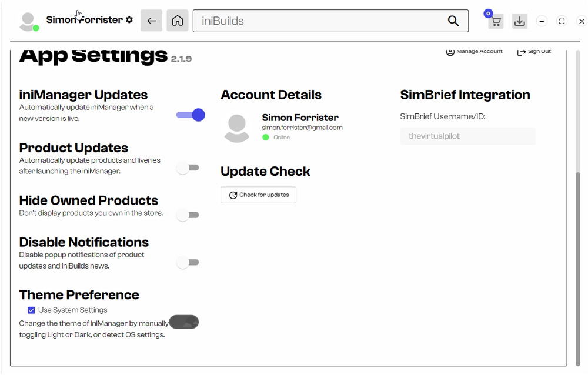The height and width of the screenshot is (375, 588).
Task: Open the downloads icon
Action: (519, 21)
